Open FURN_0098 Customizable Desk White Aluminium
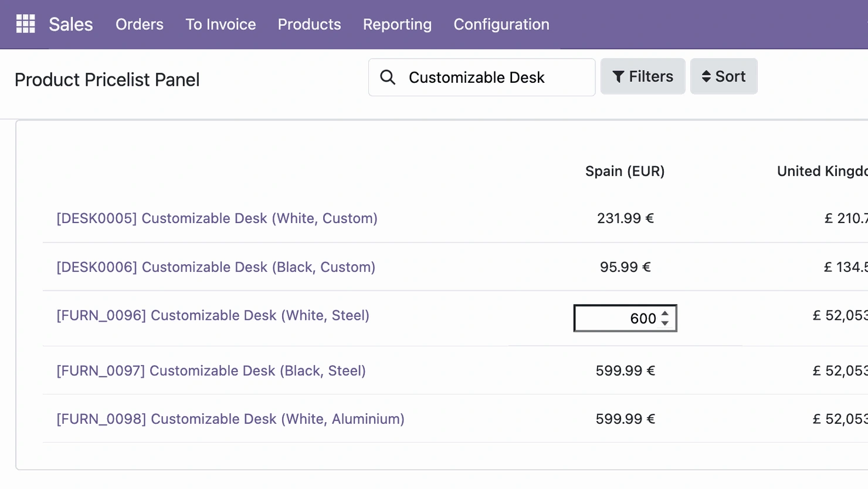 click(x=229, y=419)
